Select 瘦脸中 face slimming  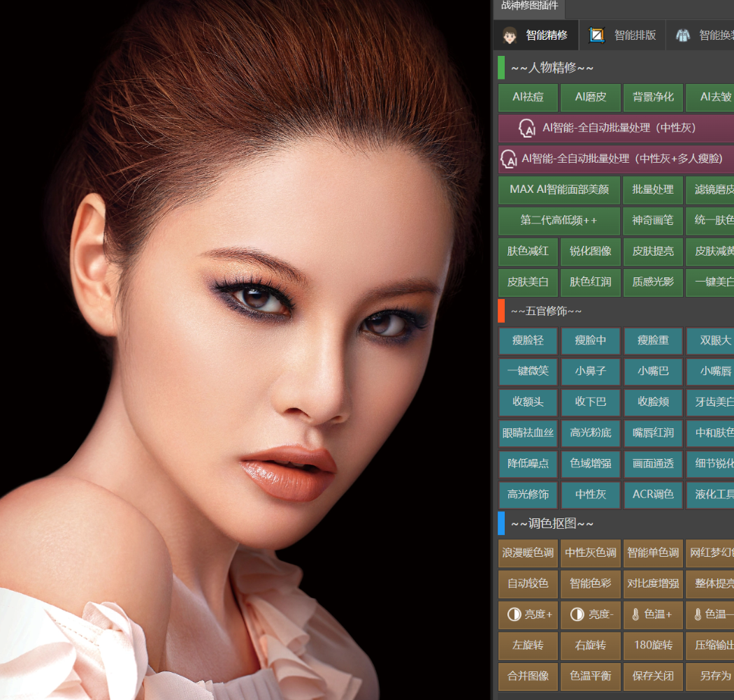click(x=590, y=340)
